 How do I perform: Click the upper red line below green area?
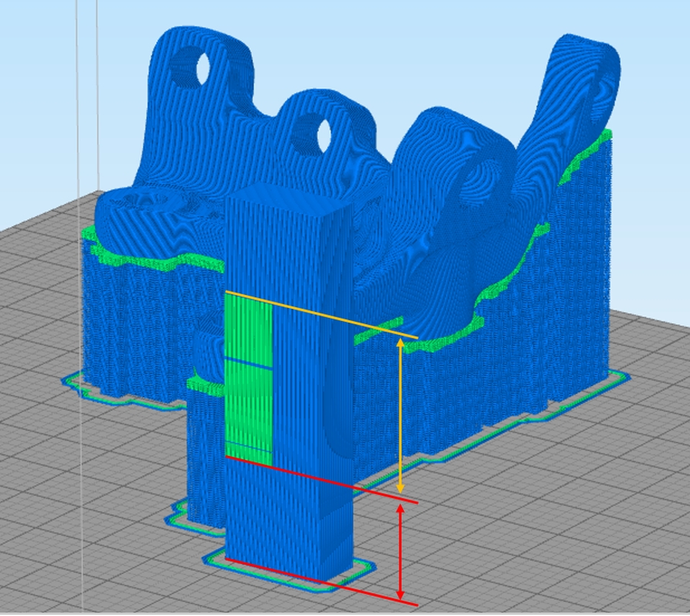322,480
